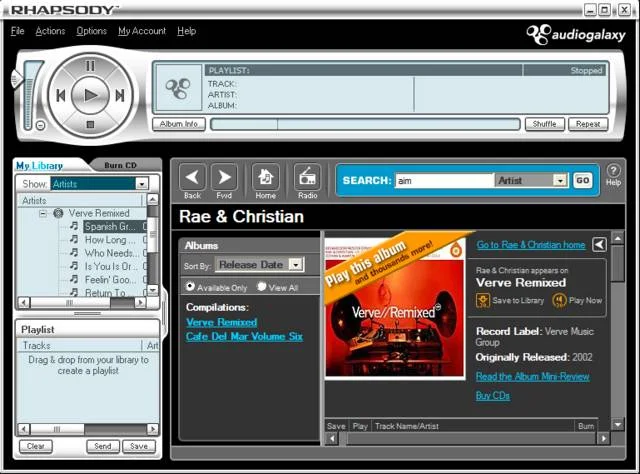The height and width of the screenshot is (474, 640).
Task: Select the Who Needs... track in library
Action: point(112,253)
